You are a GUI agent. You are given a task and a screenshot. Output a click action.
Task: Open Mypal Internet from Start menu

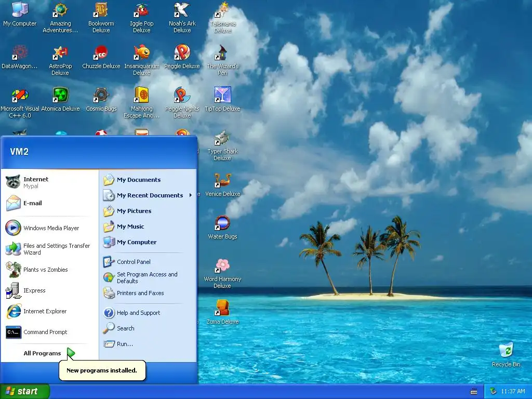49,182
